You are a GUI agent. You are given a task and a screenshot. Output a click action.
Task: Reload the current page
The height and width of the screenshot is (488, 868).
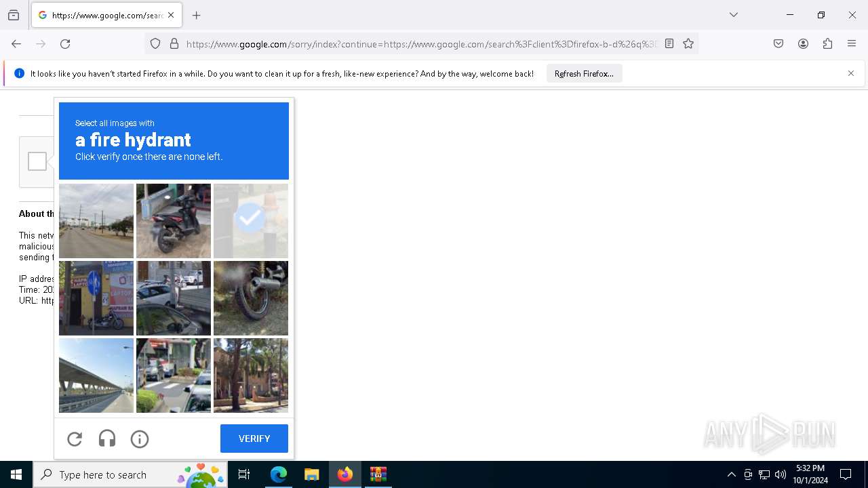(65, 44)
